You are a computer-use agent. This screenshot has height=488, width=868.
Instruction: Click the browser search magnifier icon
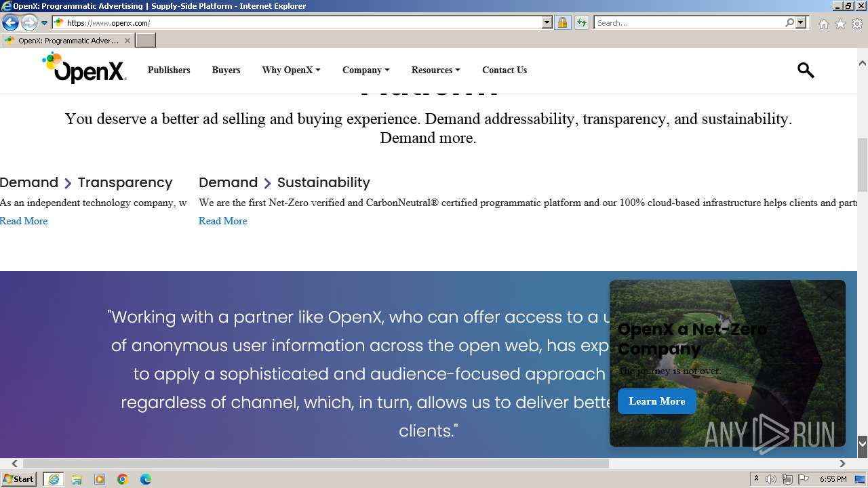[x=789, y=22]
